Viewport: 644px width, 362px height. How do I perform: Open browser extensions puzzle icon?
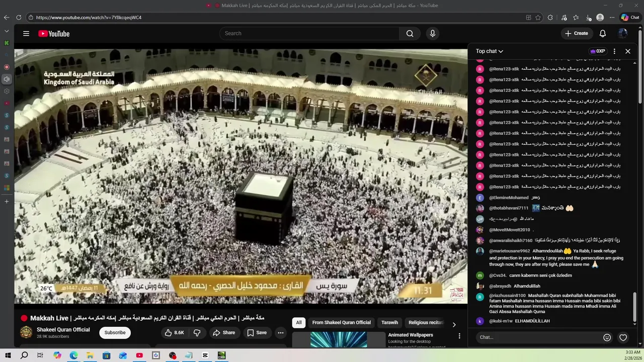550,17
